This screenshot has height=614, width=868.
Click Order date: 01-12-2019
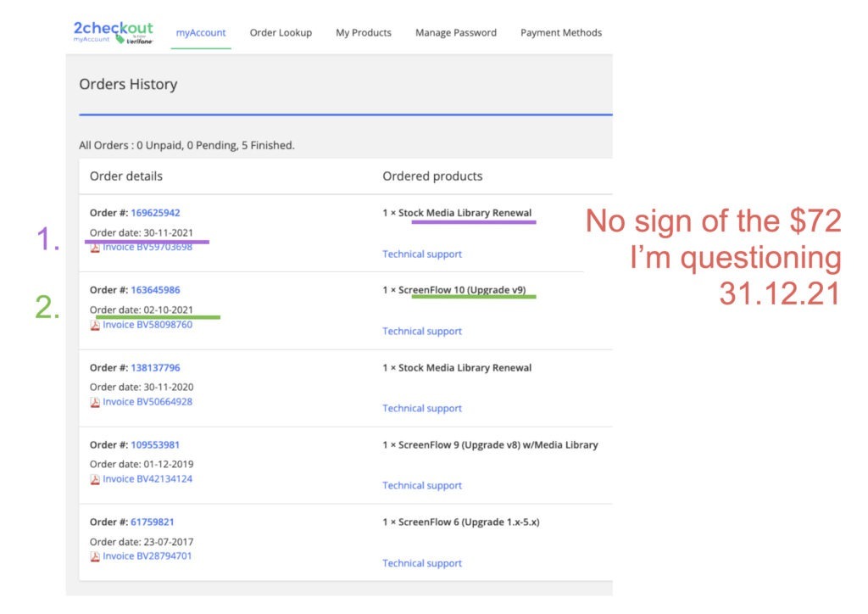coord(142,464)
